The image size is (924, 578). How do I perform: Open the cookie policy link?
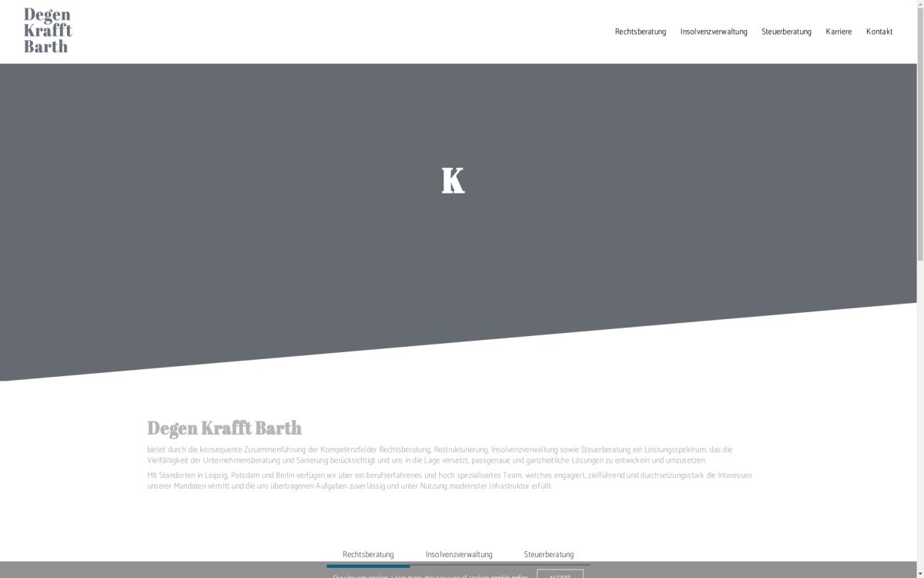pos(510,576)
